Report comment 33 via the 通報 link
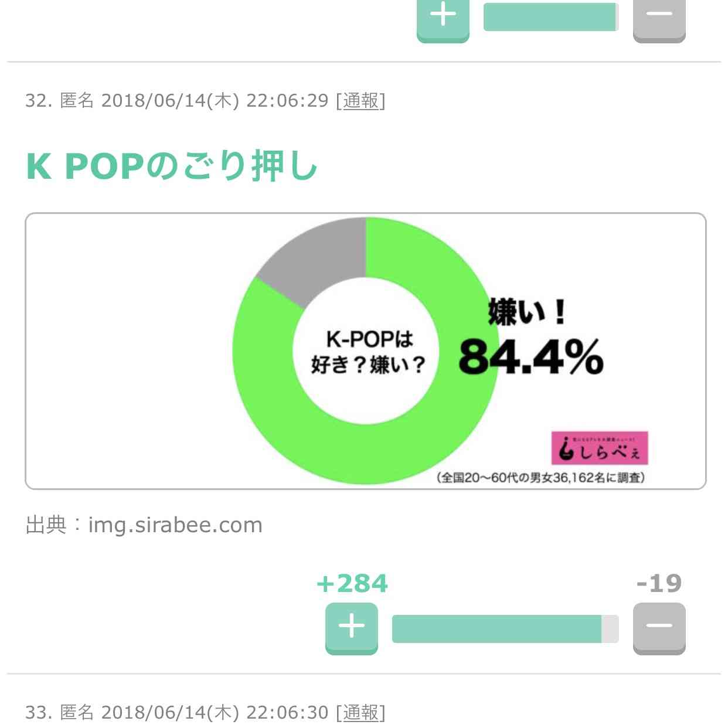This screenshot has width=728, height=728. click(x=360, y=713)
